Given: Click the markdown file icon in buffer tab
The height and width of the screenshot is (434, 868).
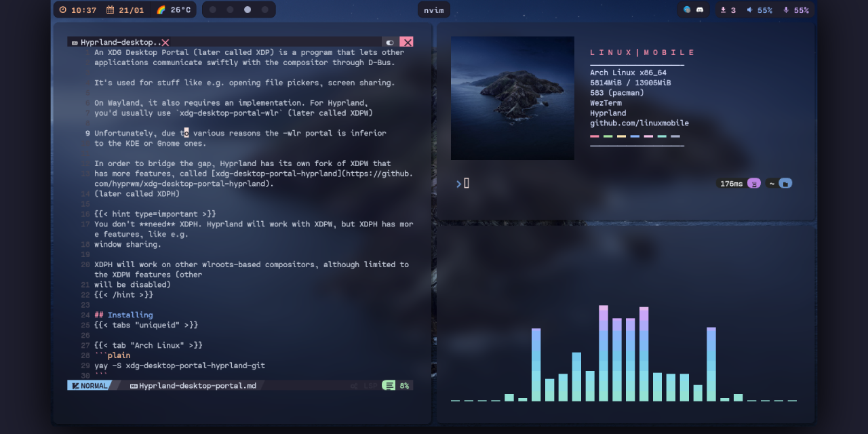Looking at the screenshot, I should [75, 43].
